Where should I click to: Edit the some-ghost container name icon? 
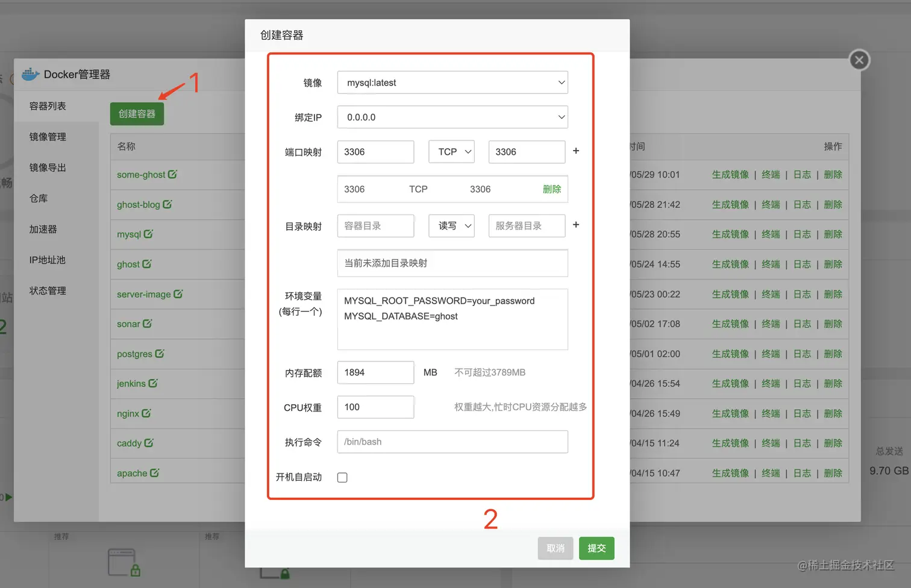[x=172, y=174]
